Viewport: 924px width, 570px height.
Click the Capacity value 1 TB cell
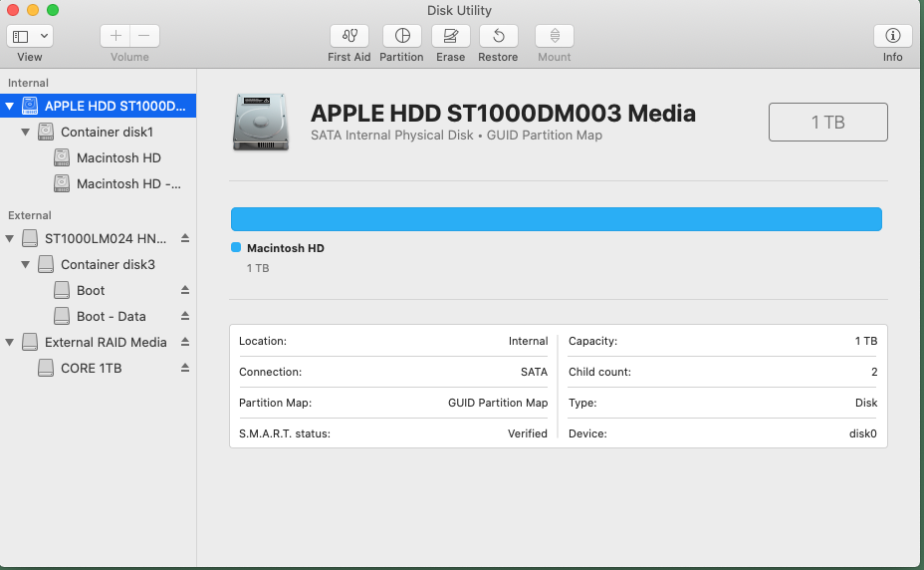coord(865,341)
